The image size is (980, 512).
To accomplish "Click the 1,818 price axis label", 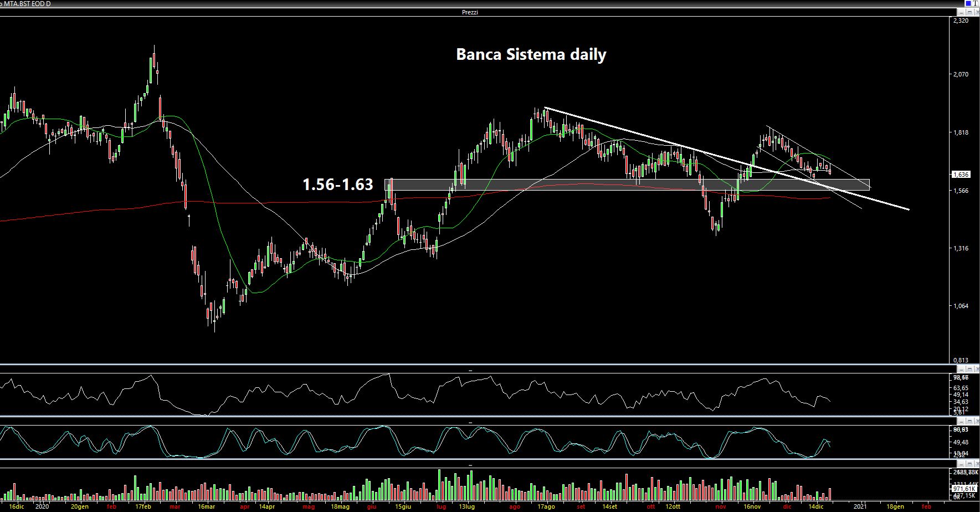I will pos(961,132).
